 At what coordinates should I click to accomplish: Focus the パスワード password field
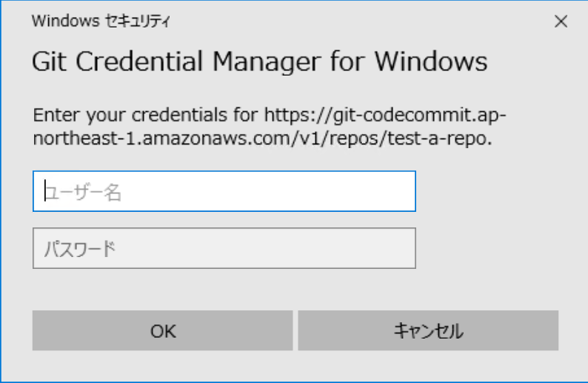pyautogui.click(x=224, y=247)
